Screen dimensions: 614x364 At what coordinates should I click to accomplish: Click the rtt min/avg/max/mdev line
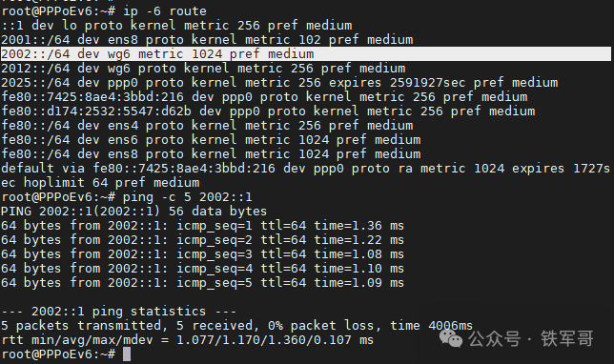[x=188, y=340]
